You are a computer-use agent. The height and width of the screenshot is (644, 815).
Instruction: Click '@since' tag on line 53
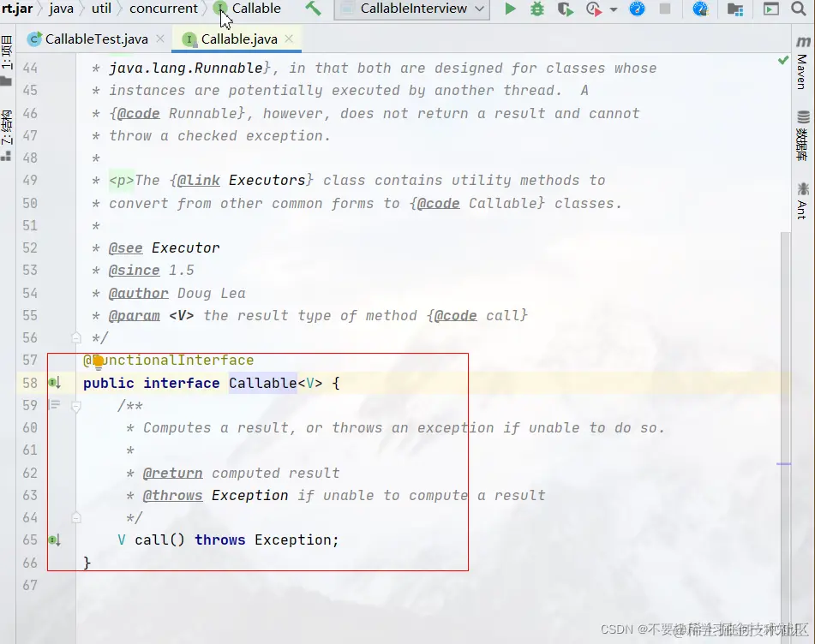pyautogui.click(x=134, y=271)
